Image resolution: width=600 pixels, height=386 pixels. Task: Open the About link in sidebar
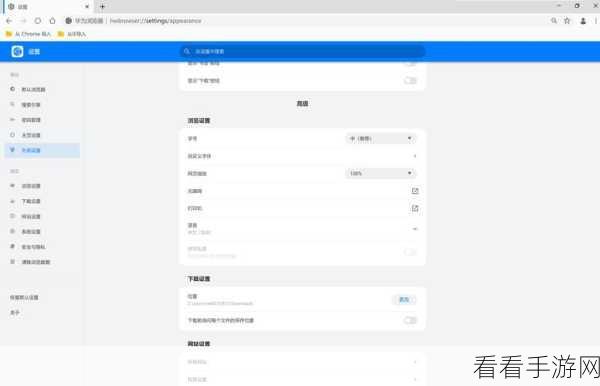[15, 313]
